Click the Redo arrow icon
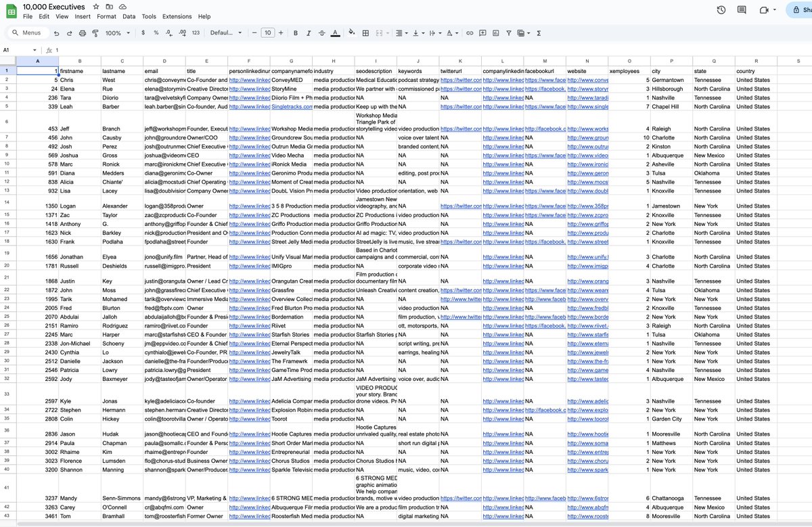 click(69, 32)
